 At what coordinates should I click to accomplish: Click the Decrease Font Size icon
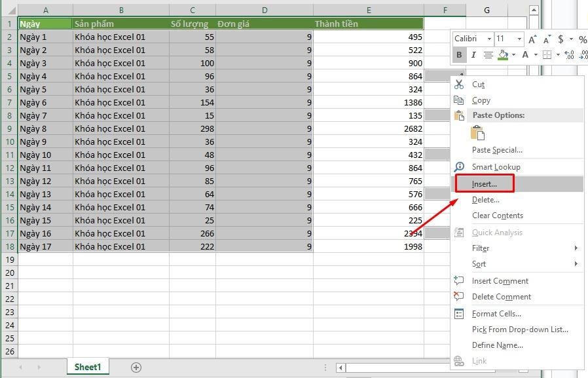pos(548,39)
